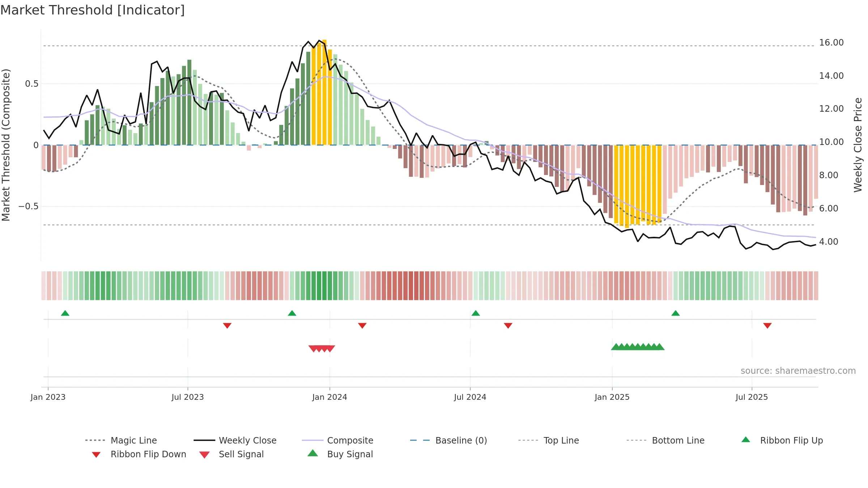Click the Weekly Close Price axis title
Image resolution: width=868 pixels, height=488 pixels.
click(x=858, y=145)
